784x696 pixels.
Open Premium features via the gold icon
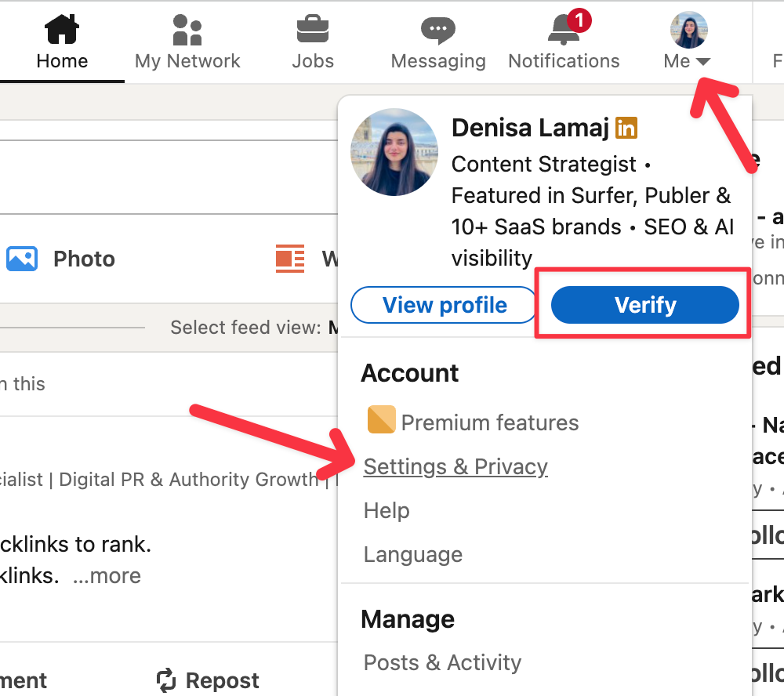point(381,420)
